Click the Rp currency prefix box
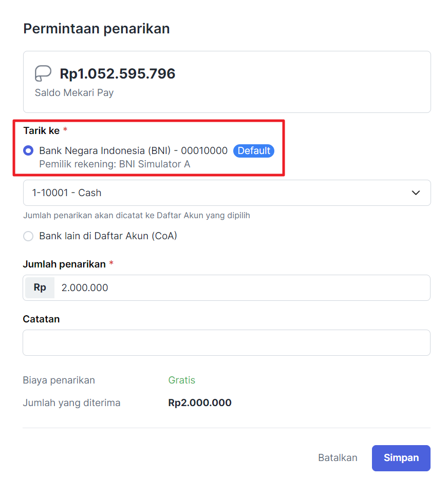 click(40, 288)
